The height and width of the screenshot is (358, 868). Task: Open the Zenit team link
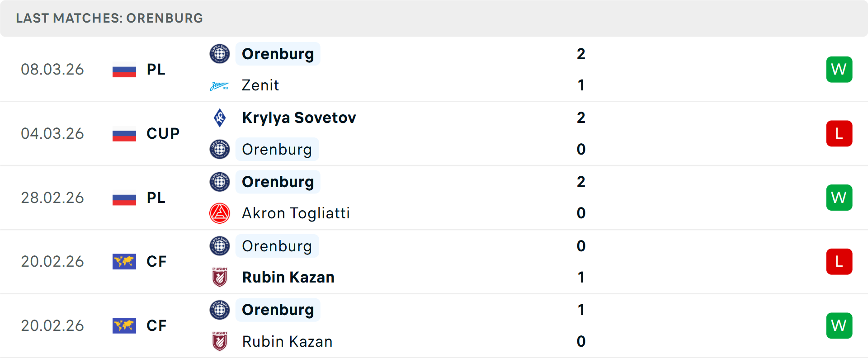coord(260,85)
